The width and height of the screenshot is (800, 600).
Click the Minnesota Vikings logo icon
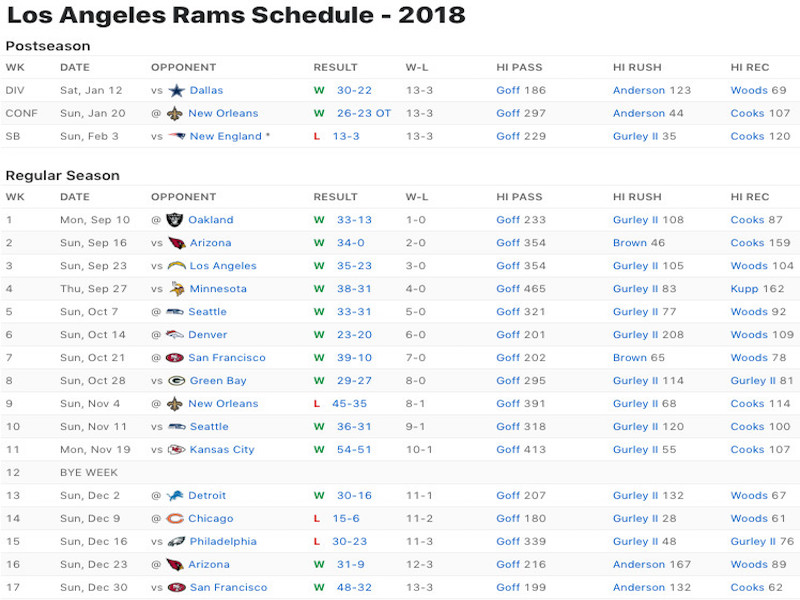177,289
